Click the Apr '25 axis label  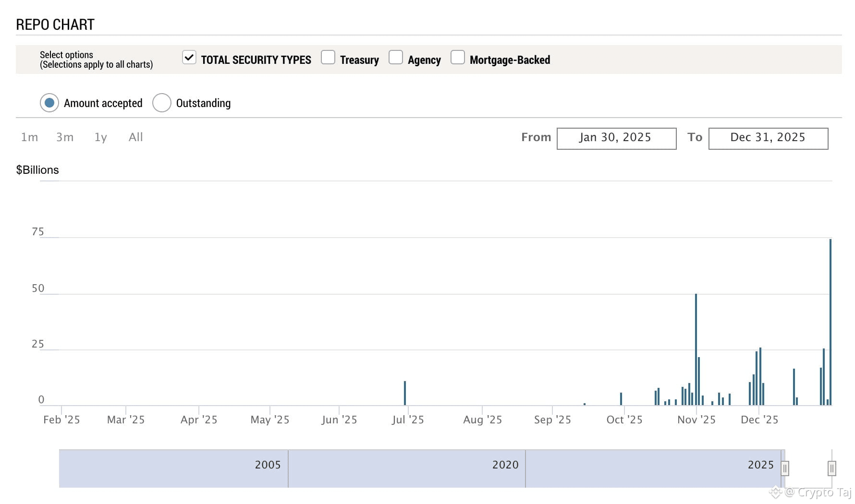click(x=199, y=420)
